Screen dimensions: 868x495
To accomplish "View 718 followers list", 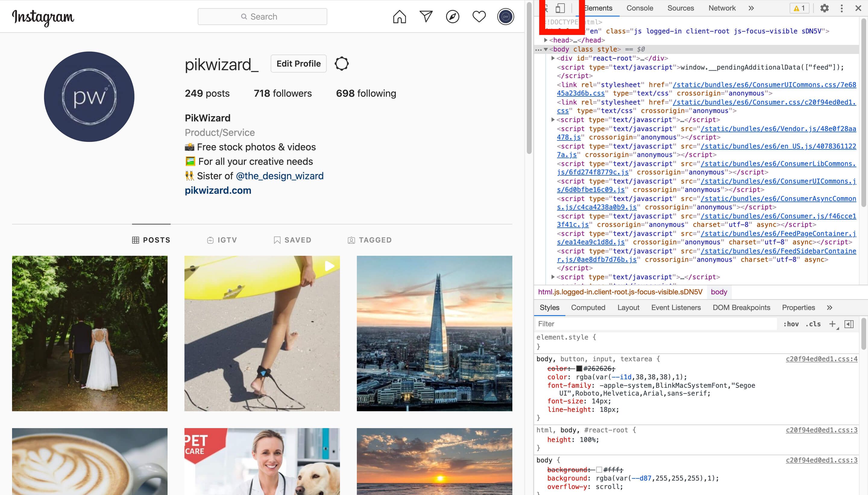I will click(282, 93).
